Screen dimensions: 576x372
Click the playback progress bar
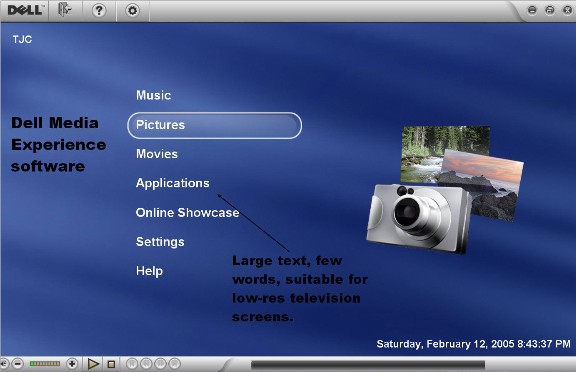368,365
